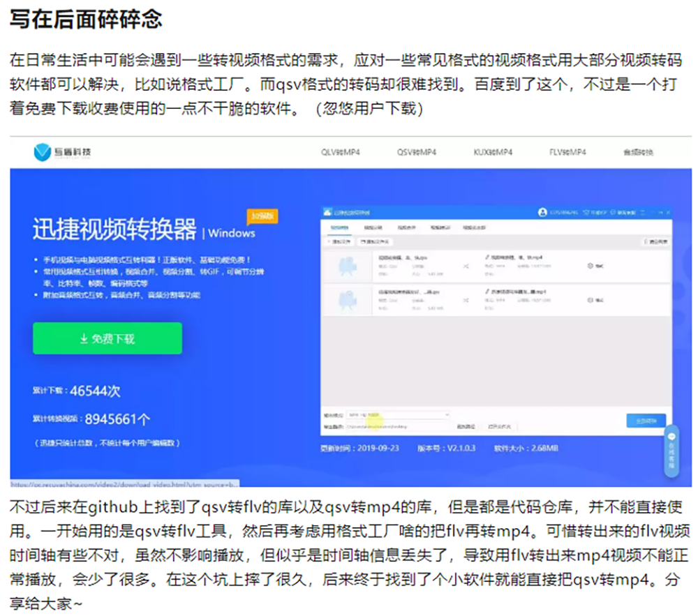Click the orange 加强版 badge

[262, 216]
